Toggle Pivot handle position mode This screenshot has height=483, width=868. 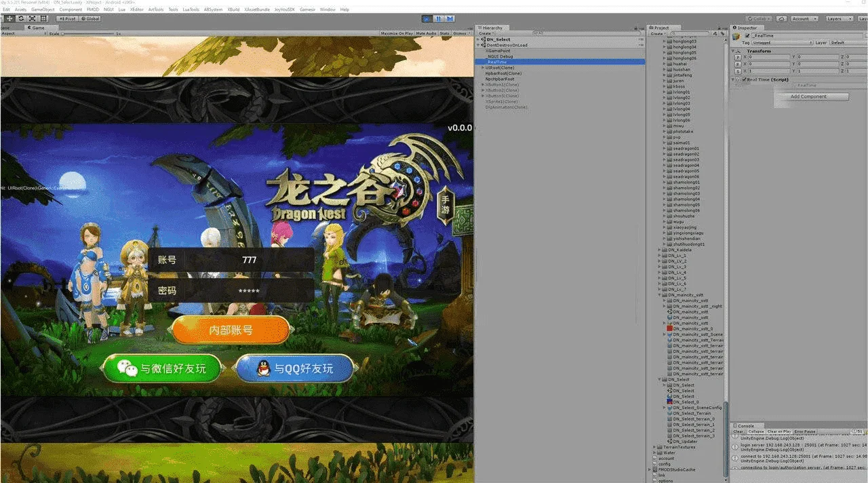point(68,18)
